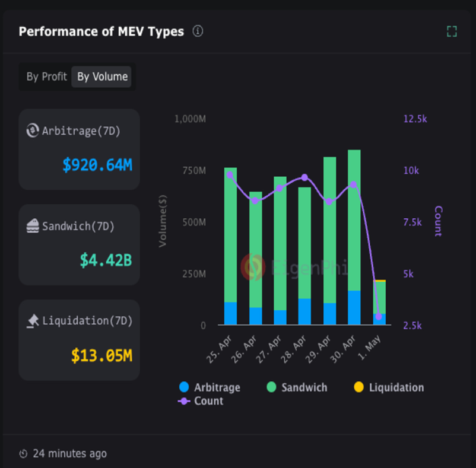Click the Liquidation gavel icon

pos(33,321)
